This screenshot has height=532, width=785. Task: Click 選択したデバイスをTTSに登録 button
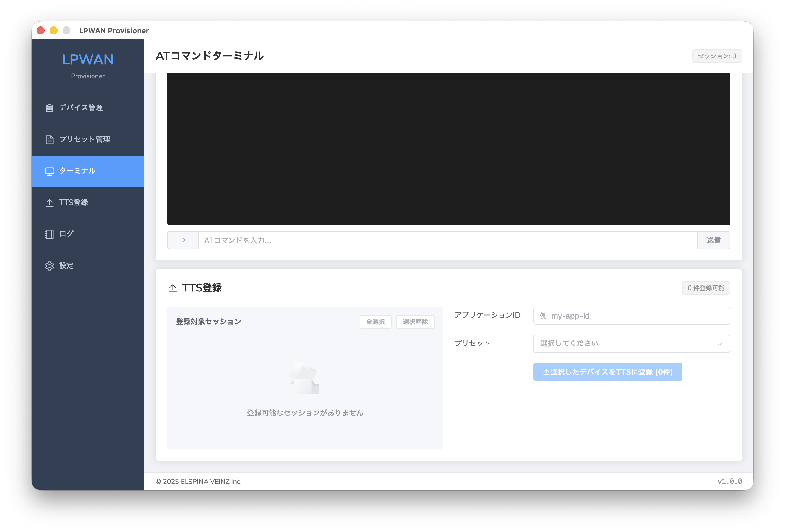coord(607,372)
